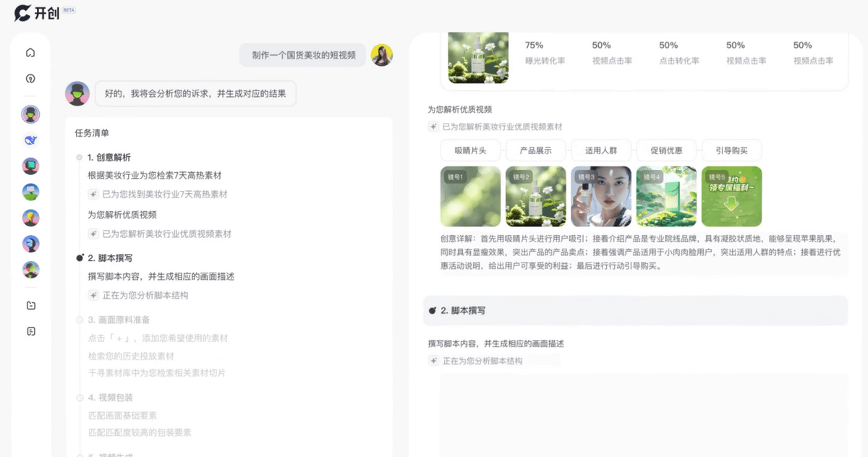Open the 镜号3 model thumbnail
The width and height of the screenshot is (868, 457).
click(600, 197)
